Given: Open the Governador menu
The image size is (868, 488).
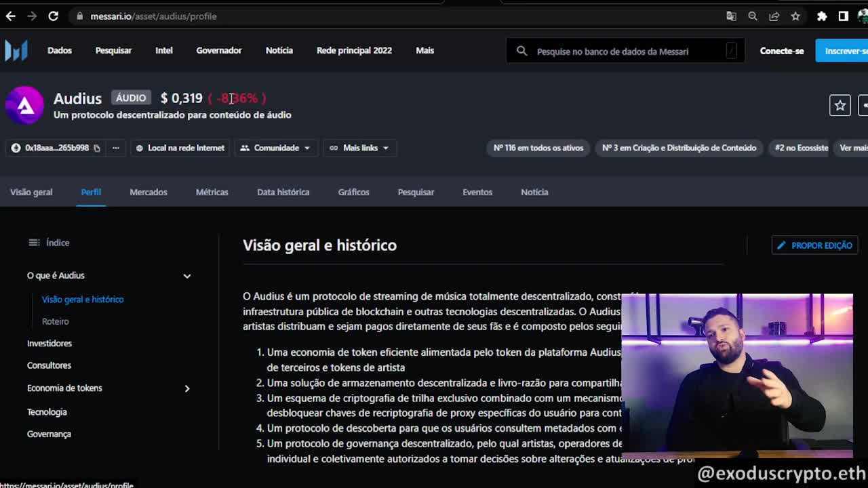Looking at the screenshot, I should (219, 50).
